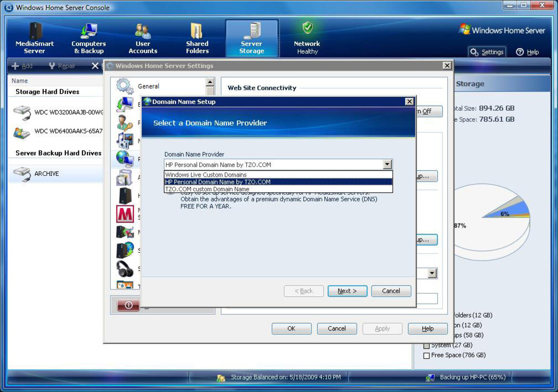The height and width of the screenshot is (392, 558).
Task: Open the Passwords user-with-key icon
Action: pyautogui.click(x=125, y=123)
